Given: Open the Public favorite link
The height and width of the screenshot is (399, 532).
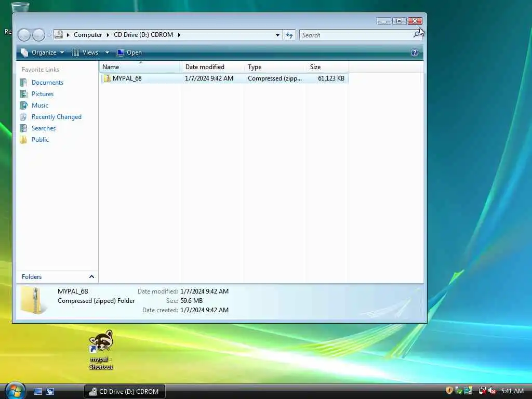Looking at the screenshot, I should [40, 140].
